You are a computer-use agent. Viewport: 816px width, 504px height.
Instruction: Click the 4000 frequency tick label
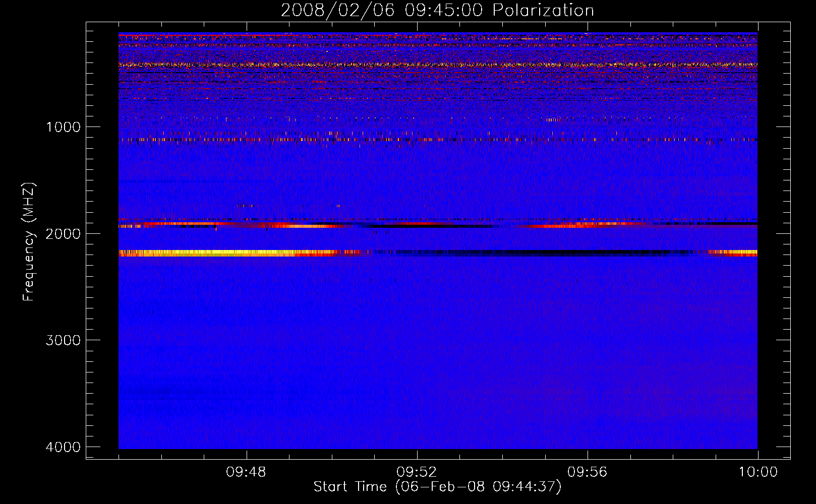pos(64,447)
